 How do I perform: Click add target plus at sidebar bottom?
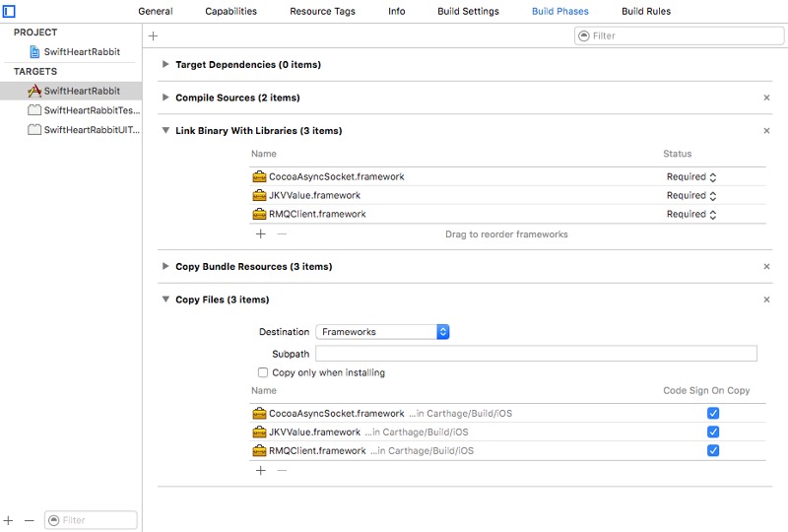pos(9,520)
